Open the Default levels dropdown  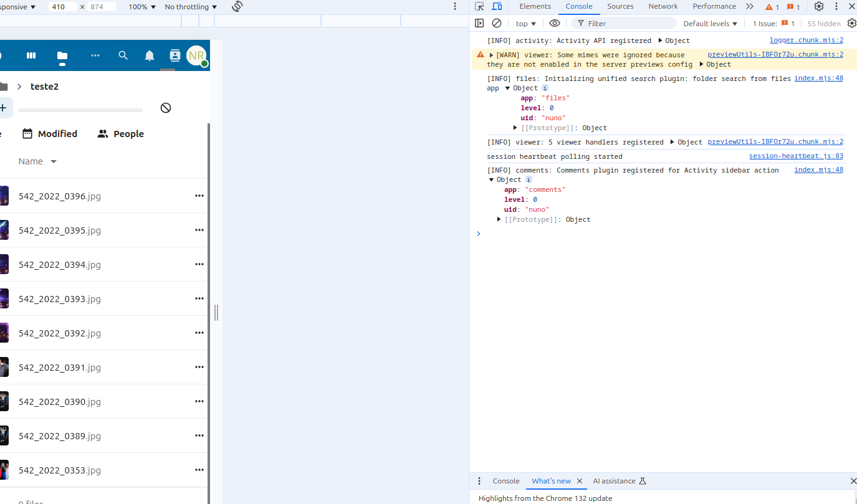pyautogui.click(x=710, y=24)
